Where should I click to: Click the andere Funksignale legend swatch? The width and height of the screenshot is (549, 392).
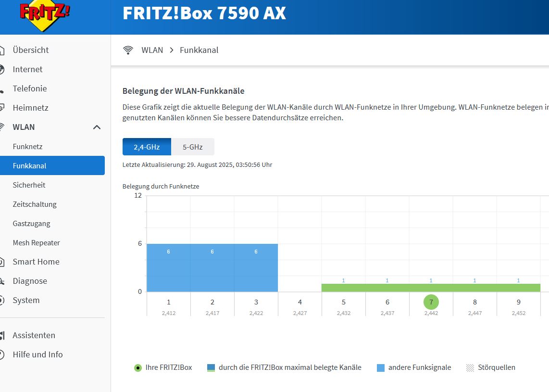[x=381, y=368]
